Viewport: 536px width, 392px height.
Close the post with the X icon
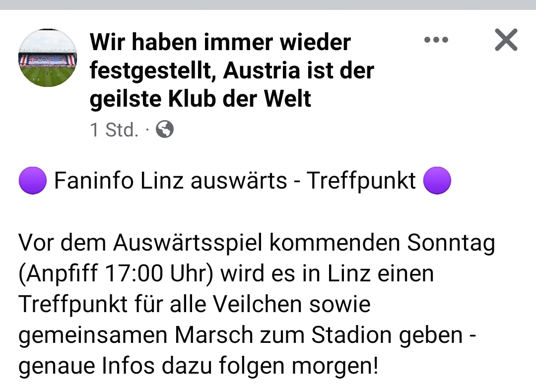[506, 40]
